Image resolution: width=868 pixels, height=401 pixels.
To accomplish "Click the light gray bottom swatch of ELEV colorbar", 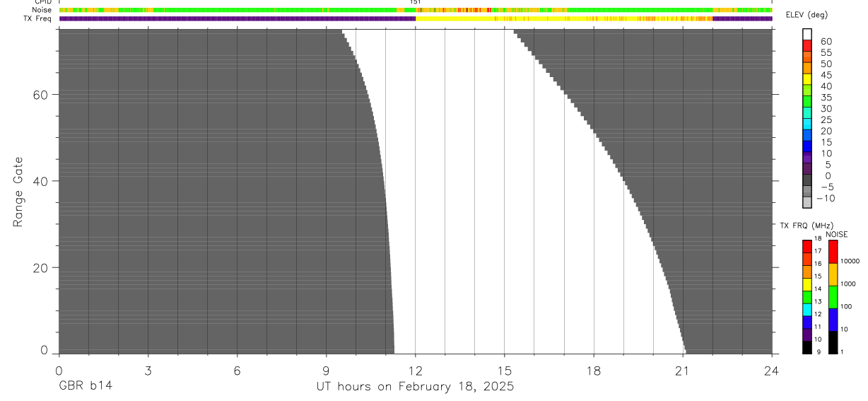I will (807, 202).
